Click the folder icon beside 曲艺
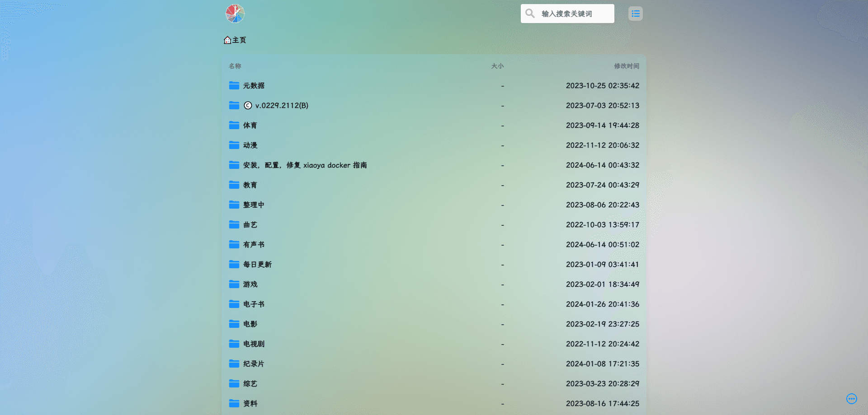Viewport: 868px width, 415px height. pos(234,224)
